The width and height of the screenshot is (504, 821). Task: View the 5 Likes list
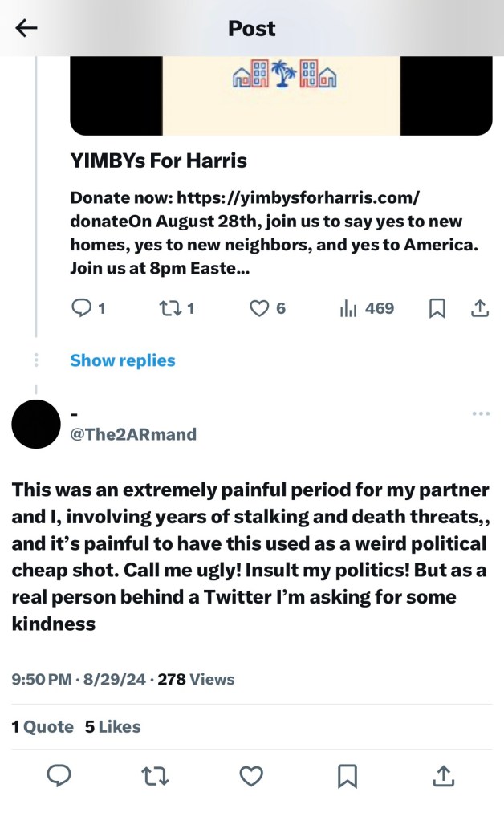point(112,726)
